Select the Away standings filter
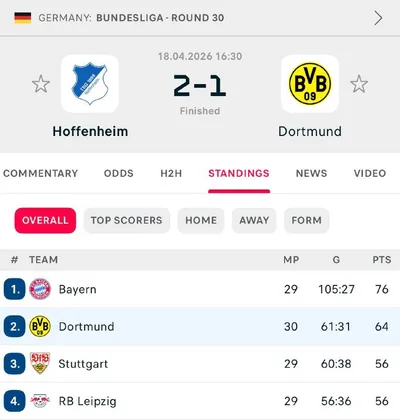The height and width of the screenshot is (420, 400). [254, 220]
